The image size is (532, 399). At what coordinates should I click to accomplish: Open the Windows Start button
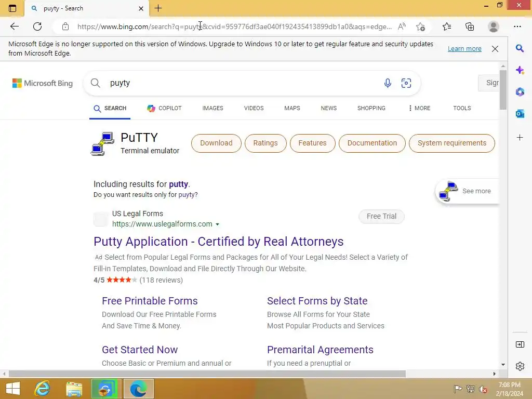click(x=13, y=389)
